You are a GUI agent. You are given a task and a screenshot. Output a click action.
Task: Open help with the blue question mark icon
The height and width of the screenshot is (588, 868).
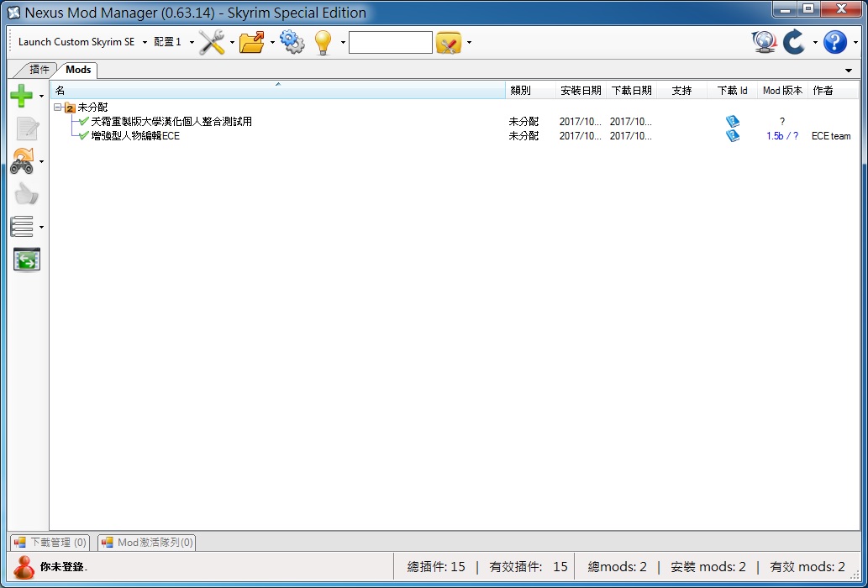click(834, 42)
